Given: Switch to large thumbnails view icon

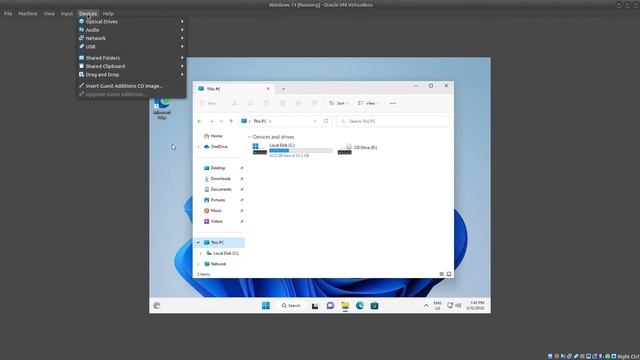Looking at the screenshot, I should [449, 274].
